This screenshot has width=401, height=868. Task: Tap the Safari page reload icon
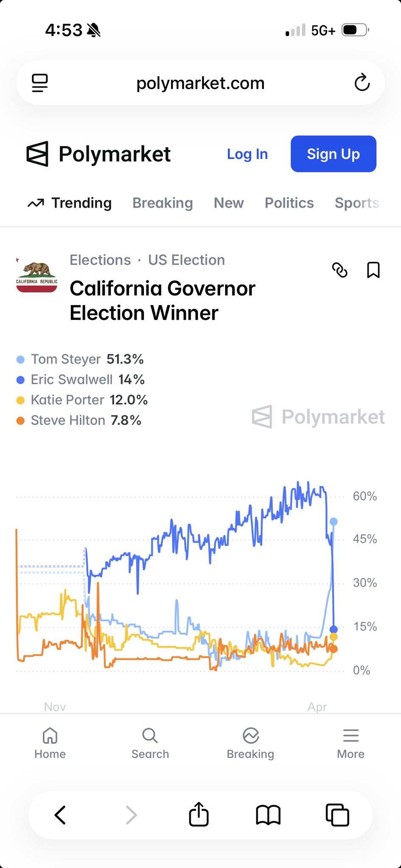(x=362, y=83)
